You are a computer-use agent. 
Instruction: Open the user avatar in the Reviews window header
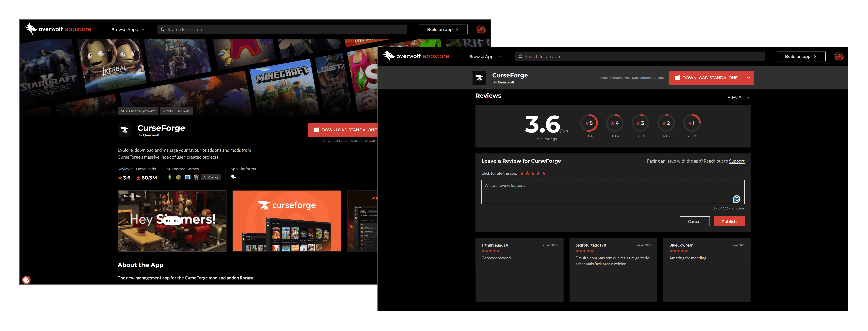pos(839,56)
